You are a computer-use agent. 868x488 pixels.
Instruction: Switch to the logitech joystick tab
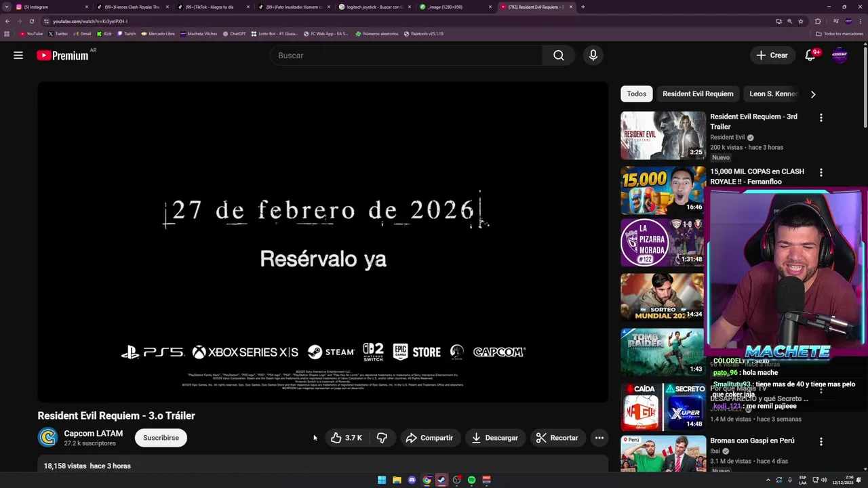coord(375,7)
